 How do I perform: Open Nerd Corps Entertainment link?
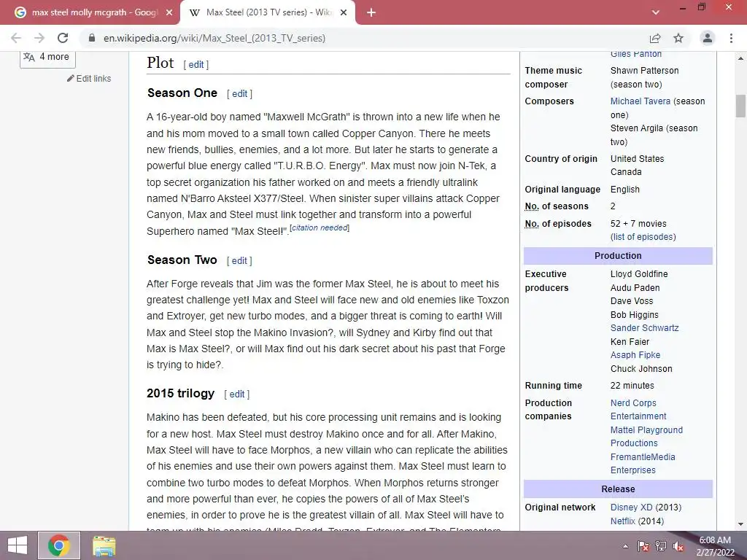click(638, 410)
